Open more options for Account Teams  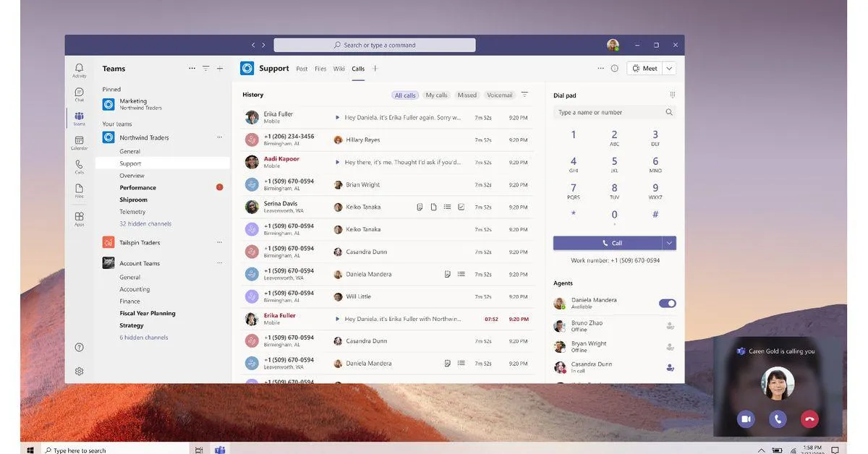[220, 263]
